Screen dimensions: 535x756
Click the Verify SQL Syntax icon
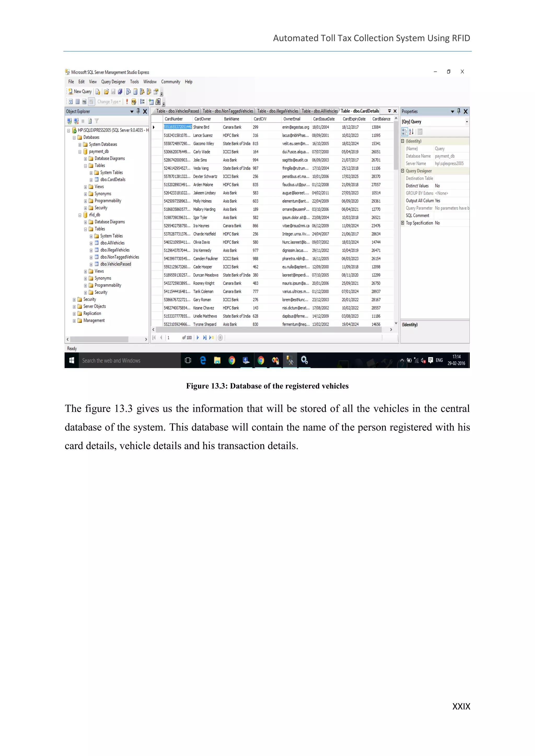point(134,102)
